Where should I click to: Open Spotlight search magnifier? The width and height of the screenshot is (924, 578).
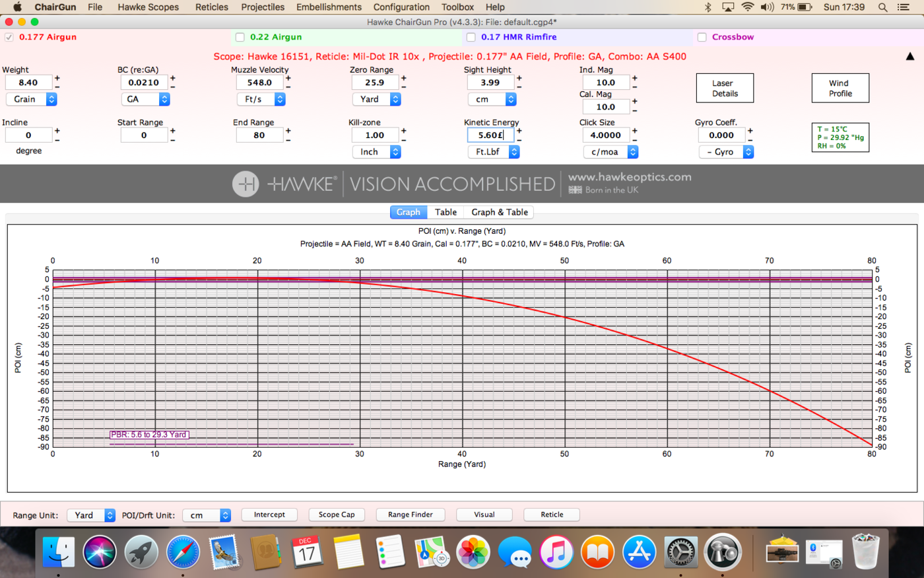(x=882, y=7)
